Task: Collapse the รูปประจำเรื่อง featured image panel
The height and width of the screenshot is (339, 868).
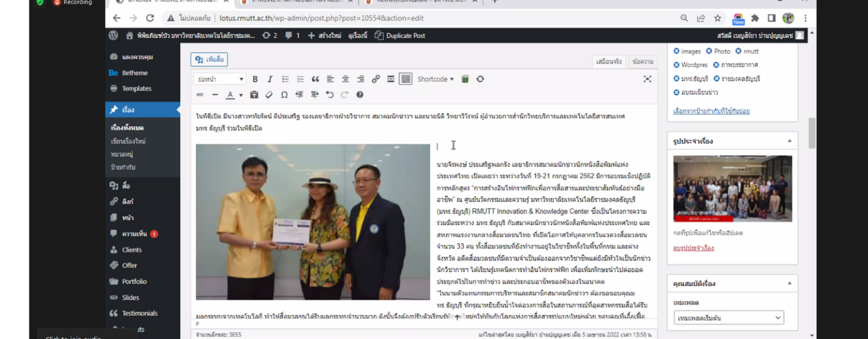Action: pos(789,141)
